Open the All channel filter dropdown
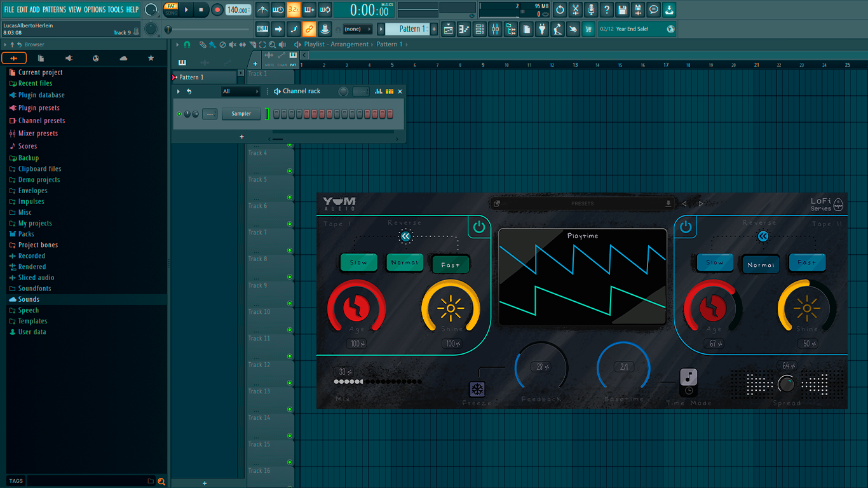The width and height of the screenshot is (868, 488). [240, 91]
